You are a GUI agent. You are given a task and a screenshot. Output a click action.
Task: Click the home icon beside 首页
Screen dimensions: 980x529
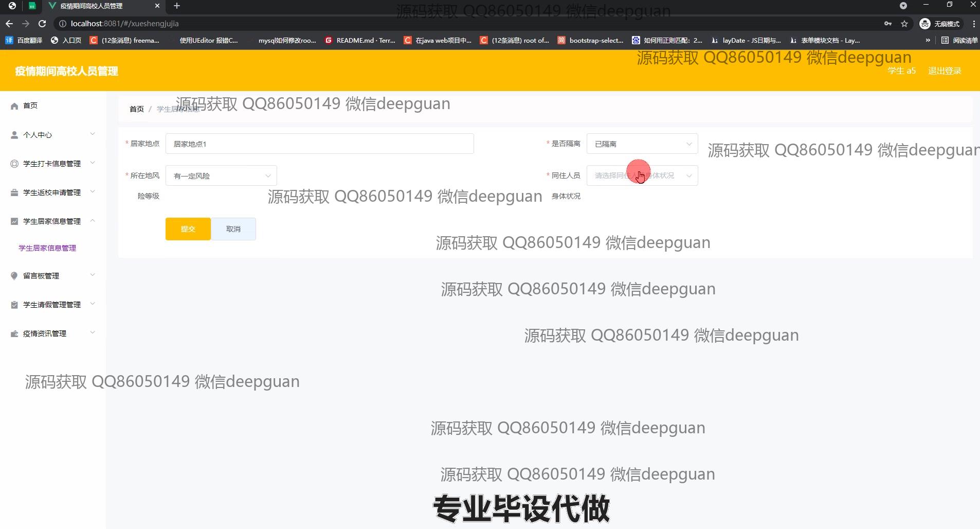(x=14, y=106)
